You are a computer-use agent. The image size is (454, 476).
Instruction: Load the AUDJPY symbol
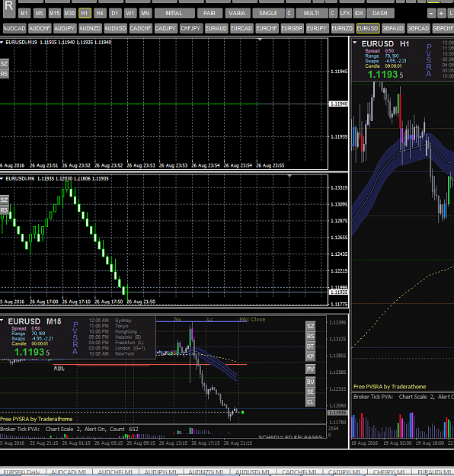pyautogui.click(x=65, y=28)
